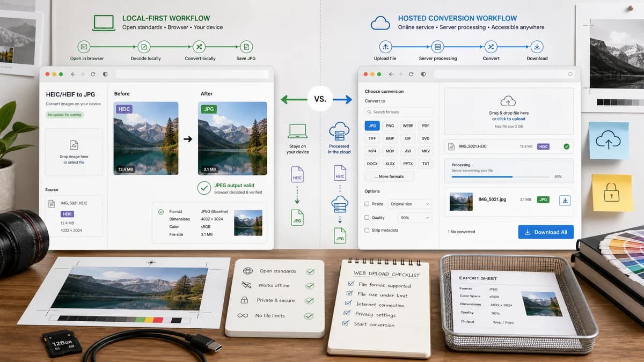Click the Download All button
The width and height of the screenshot is (644, 362).
click(x=546, y=232)
